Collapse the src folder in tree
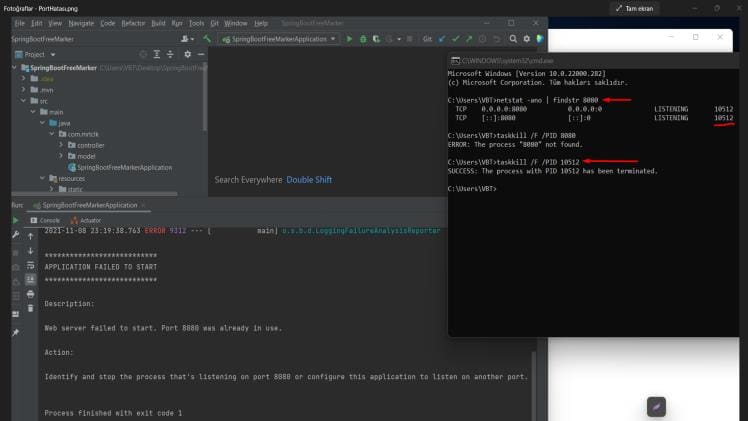 (23, 101)
